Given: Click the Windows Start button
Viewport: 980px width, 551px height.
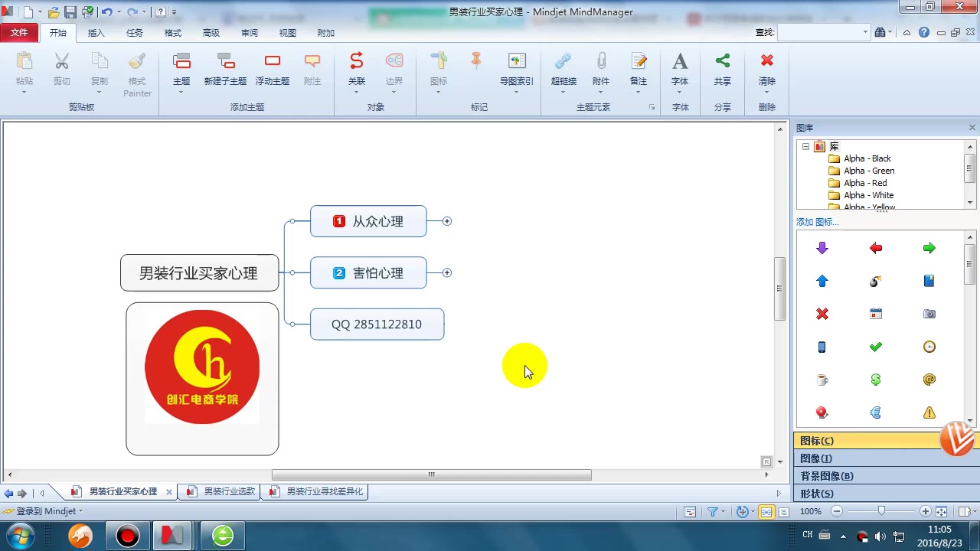Looking at the screenshot, I should pyautogui.click(x=18, y=535).
